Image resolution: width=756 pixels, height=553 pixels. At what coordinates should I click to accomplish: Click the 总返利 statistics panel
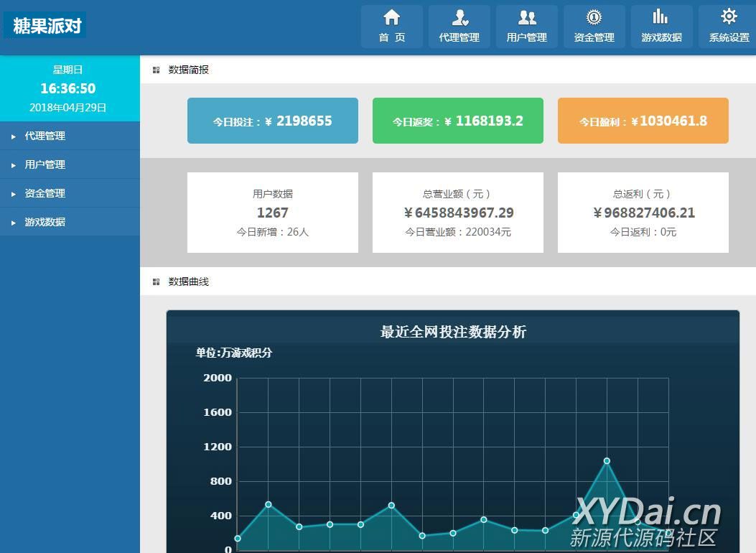coord(643,213)
